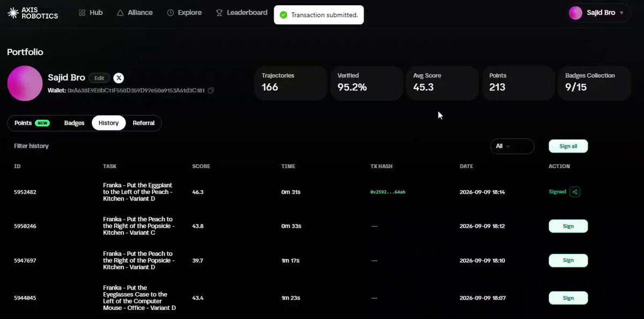This screenshot has width=644, height=319.
Task: Click the Edit profile button
Action: [x=99, y=78]
